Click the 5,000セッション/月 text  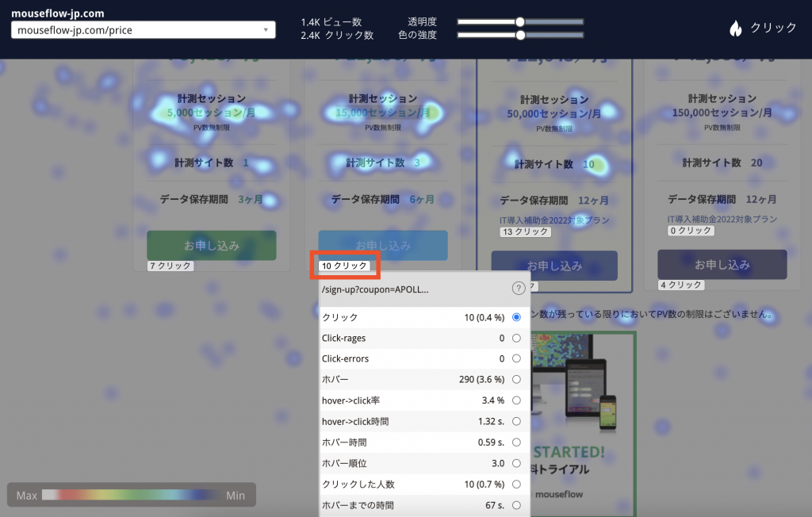tap(211, 113)
